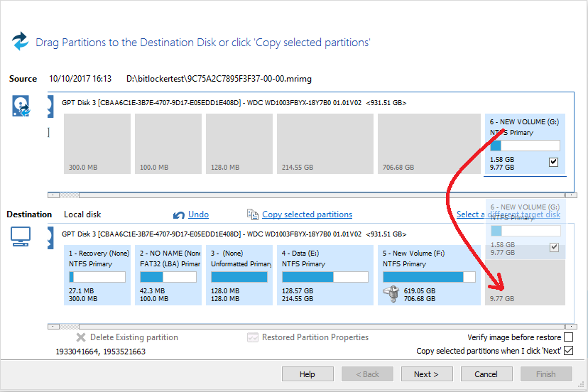This screenshot has height=392, width=588.
Task: Click the destination local disk monitor icon
Action: 21,236
